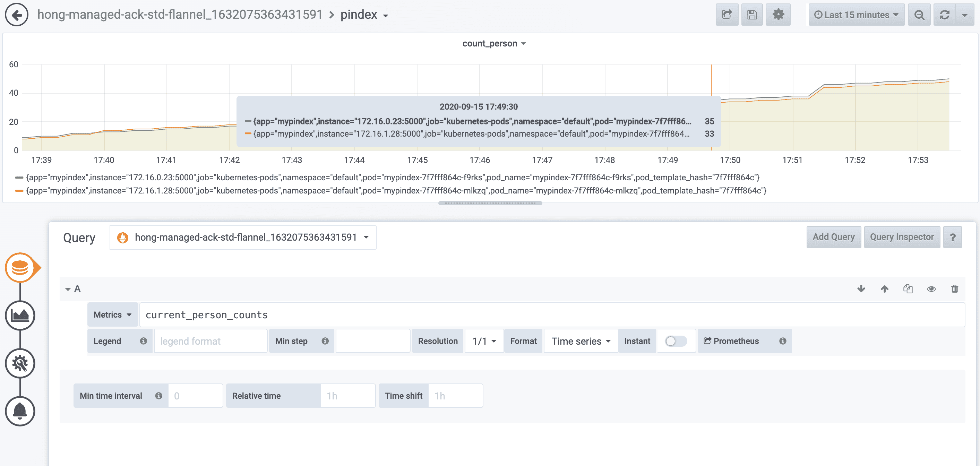This screenshot has height=466, width=980.
Task: Open the count_person panel title dropdown
Action: pos(494,43)
